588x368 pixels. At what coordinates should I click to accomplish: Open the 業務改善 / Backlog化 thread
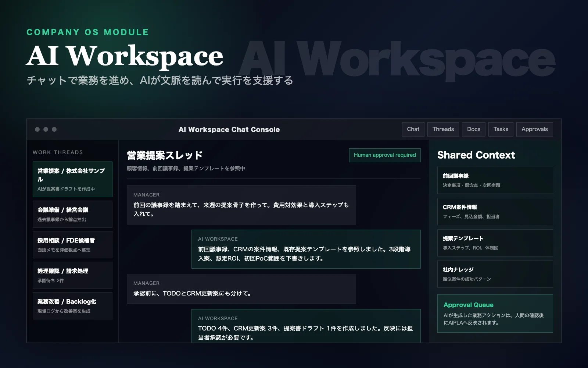tap(72, 306)
